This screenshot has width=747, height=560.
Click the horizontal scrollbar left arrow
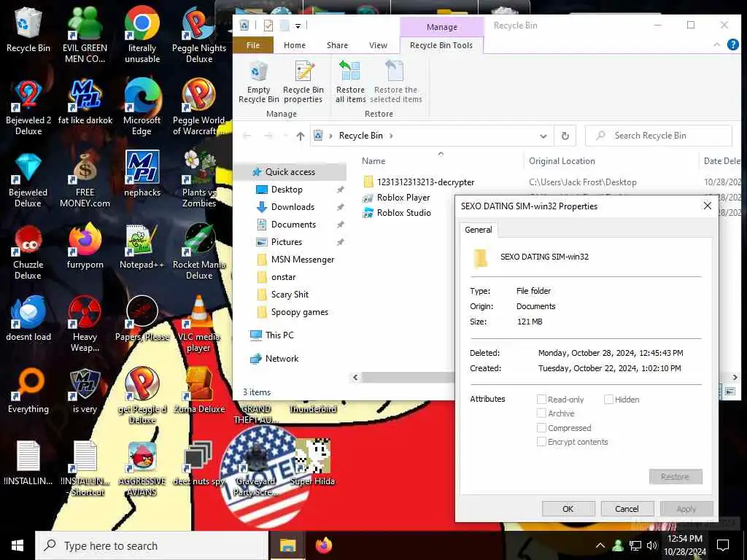pos(355,377)
